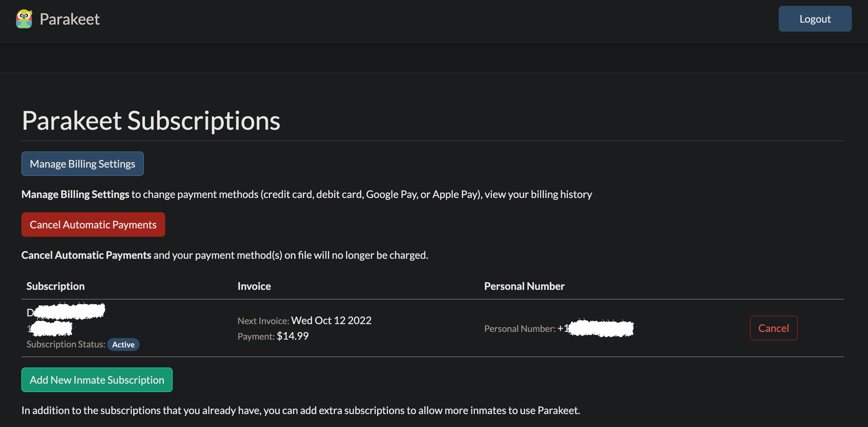The height and width of the screenshot is (427, 868).
Task: Click the 'Personal Number:' label in the row
Action: 520,328
